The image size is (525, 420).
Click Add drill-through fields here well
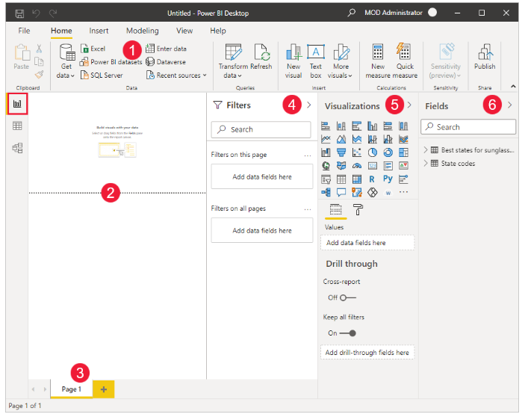click(367, 353)
